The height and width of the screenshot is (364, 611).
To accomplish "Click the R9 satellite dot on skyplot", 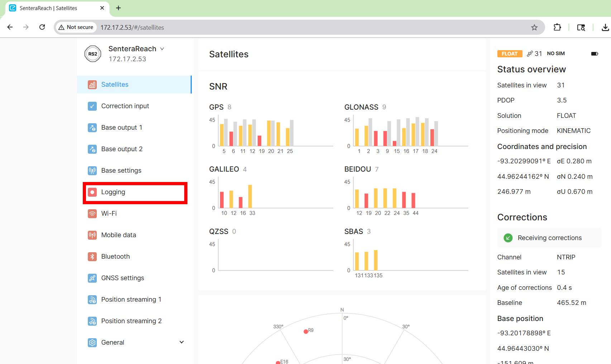I will 306,331.
